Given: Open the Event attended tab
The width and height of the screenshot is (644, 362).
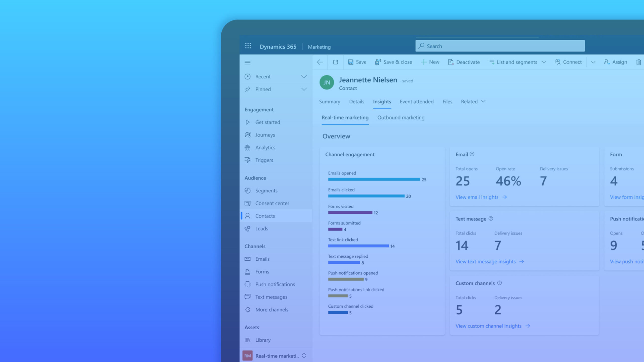Looking at the screenshot, I should 417,102.
